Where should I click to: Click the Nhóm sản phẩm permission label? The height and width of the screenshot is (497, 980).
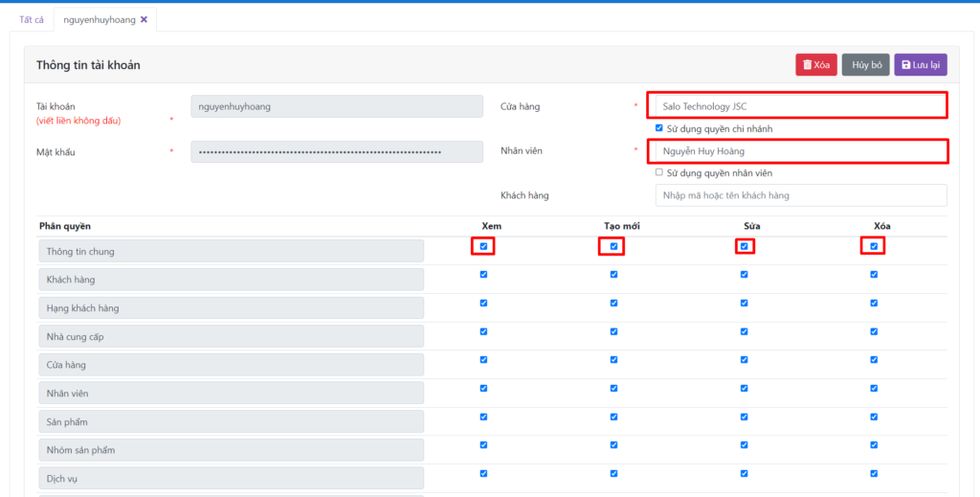point(232,449)
